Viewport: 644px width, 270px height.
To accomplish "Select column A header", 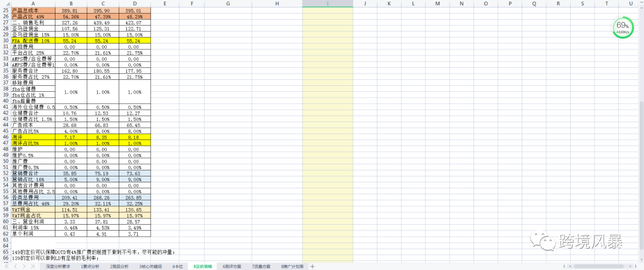I will click(33, 4).
